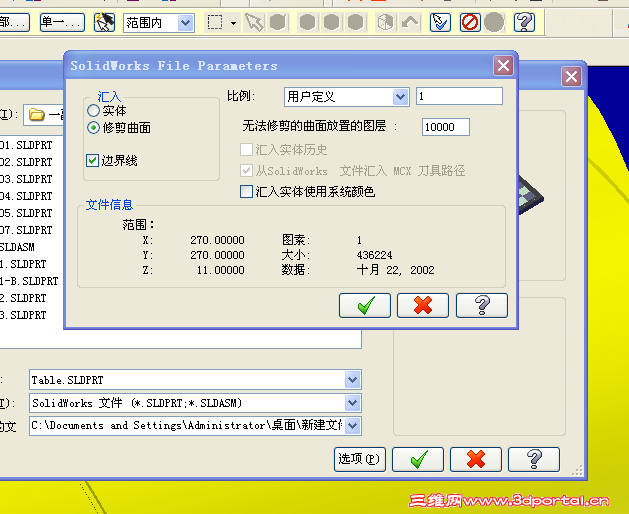
Task: Click the select with wand icon in toolbar
Action: pos(104,22)
